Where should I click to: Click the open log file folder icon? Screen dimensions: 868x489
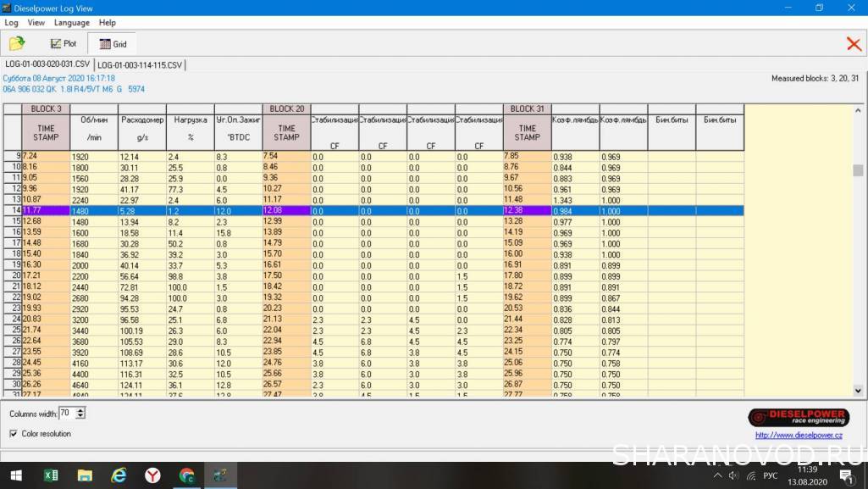(17, 43)
